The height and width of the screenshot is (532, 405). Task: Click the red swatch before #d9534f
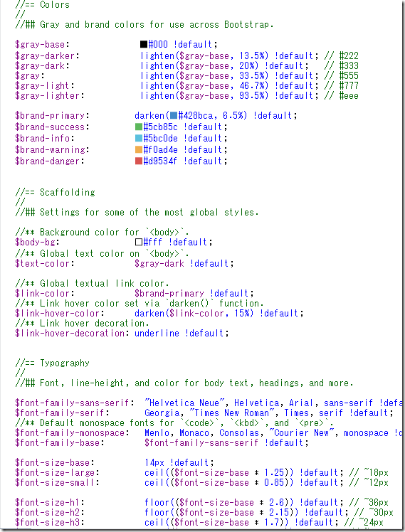point(139,161)
